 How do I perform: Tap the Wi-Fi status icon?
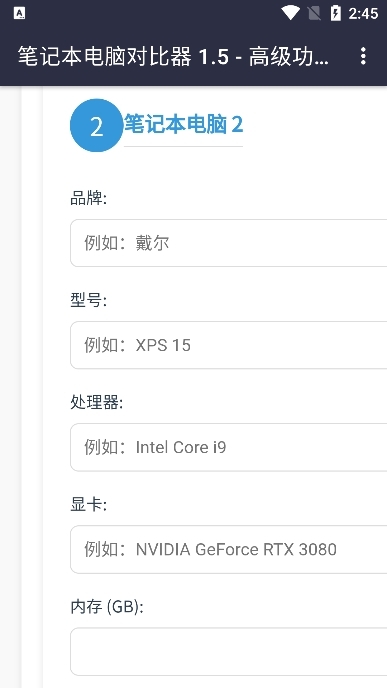point(290,13)
